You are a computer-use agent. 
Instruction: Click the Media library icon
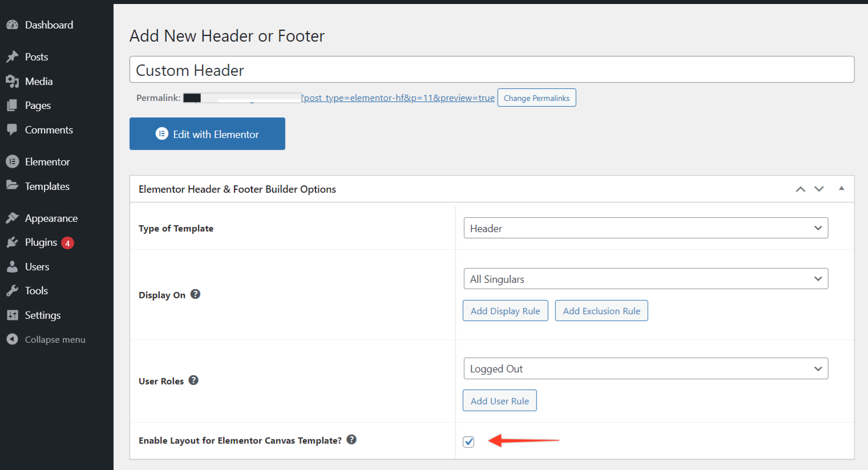[x=12, y=82]
